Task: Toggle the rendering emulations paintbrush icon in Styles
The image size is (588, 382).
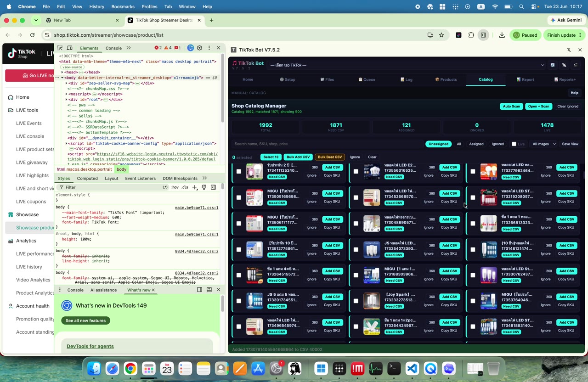Action: (204, 187)
